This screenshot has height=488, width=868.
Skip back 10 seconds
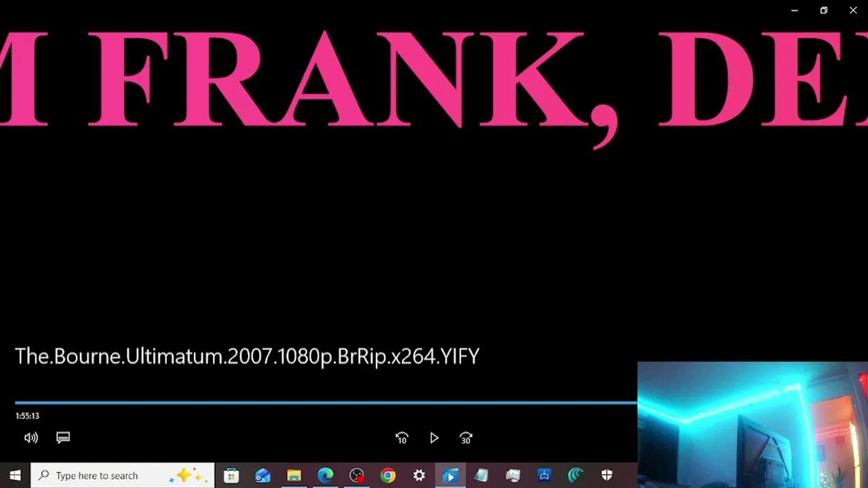pos(401,439)
